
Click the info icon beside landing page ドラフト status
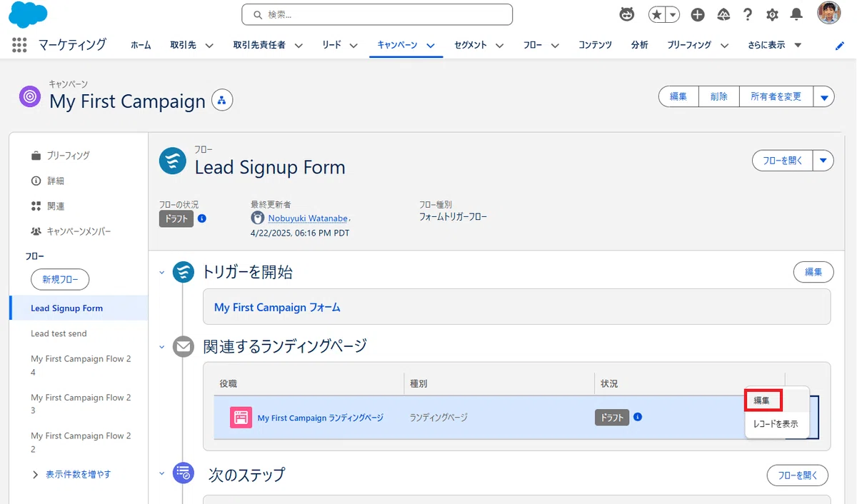click(x=638, y=417)
